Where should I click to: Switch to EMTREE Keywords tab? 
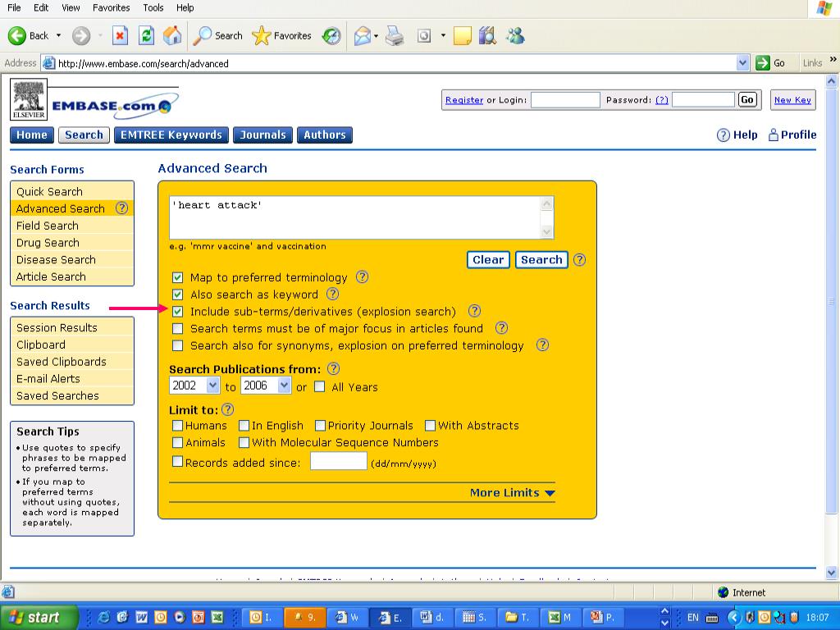(x=171, y=135)
